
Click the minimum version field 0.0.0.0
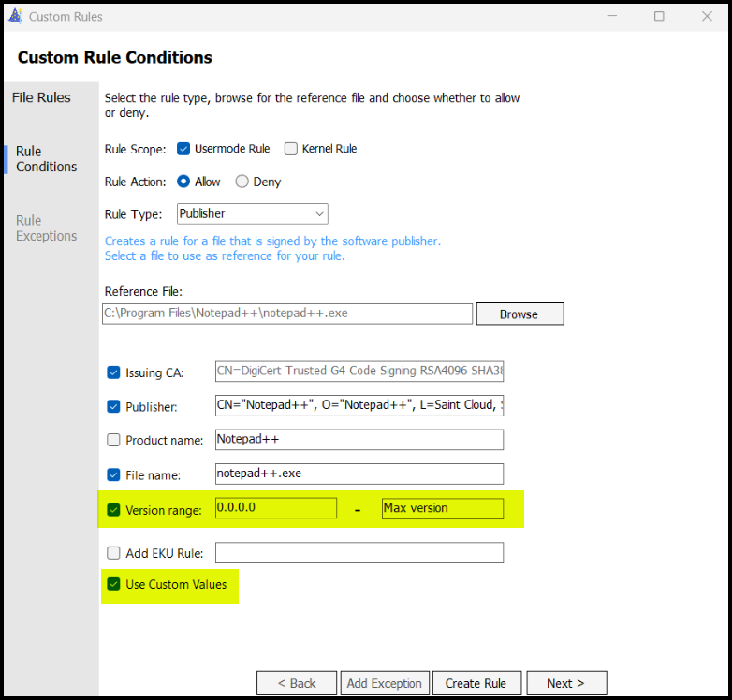coord(276,508)
